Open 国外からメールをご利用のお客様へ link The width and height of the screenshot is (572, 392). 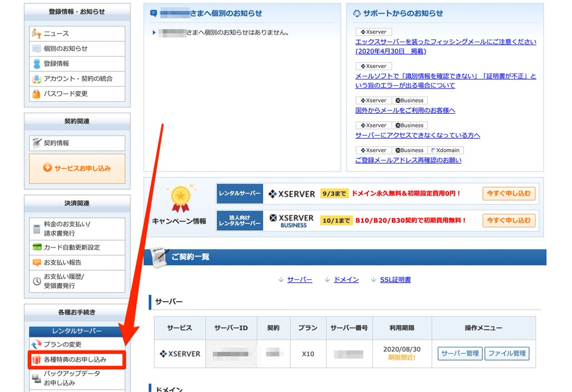[406, 110]
